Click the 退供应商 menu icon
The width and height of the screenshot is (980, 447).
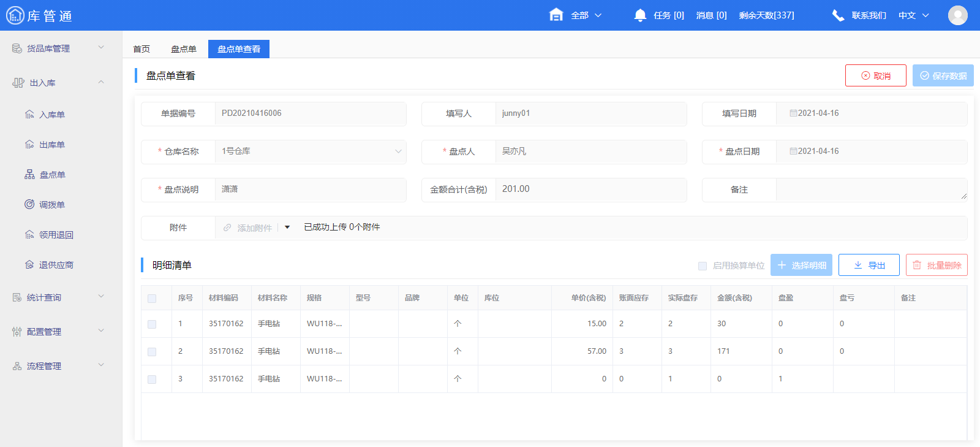coord(29,265)
